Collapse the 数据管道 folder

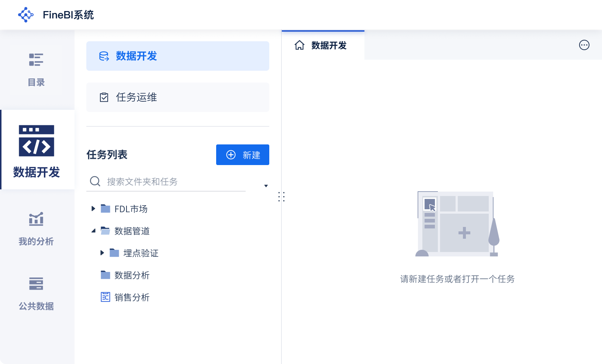[x=93, y=231]
